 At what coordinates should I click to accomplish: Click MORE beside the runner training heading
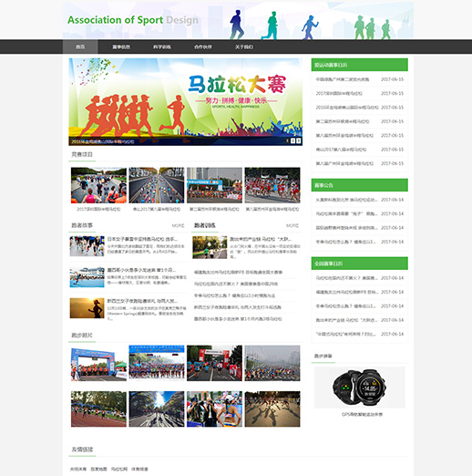point(292,225)
